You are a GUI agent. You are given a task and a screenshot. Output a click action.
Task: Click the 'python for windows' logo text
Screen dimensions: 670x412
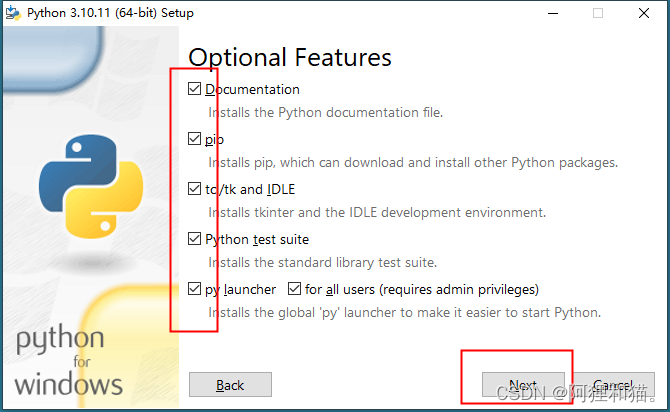tap(68, 361)
